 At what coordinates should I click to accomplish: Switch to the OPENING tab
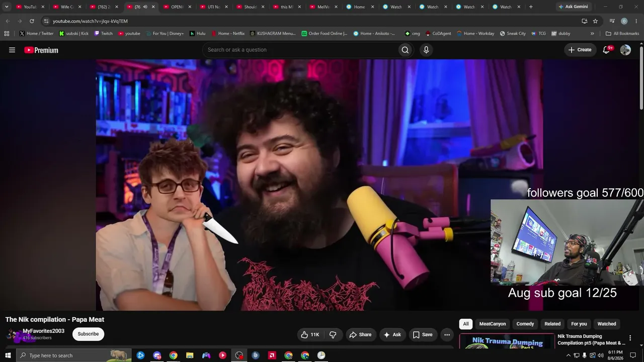click(177, 7)
